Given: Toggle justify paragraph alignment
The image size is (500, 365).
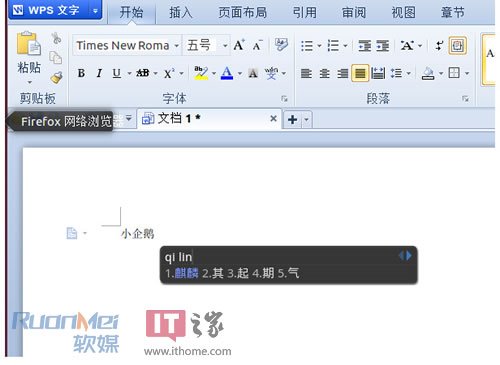Looking at the screenshot, I should pos(360,73).
